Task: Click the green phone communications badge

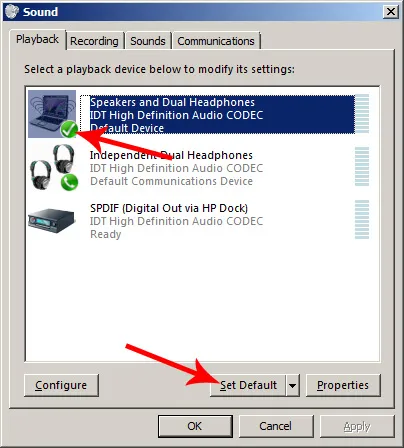Action: click(x=69, y=182)
